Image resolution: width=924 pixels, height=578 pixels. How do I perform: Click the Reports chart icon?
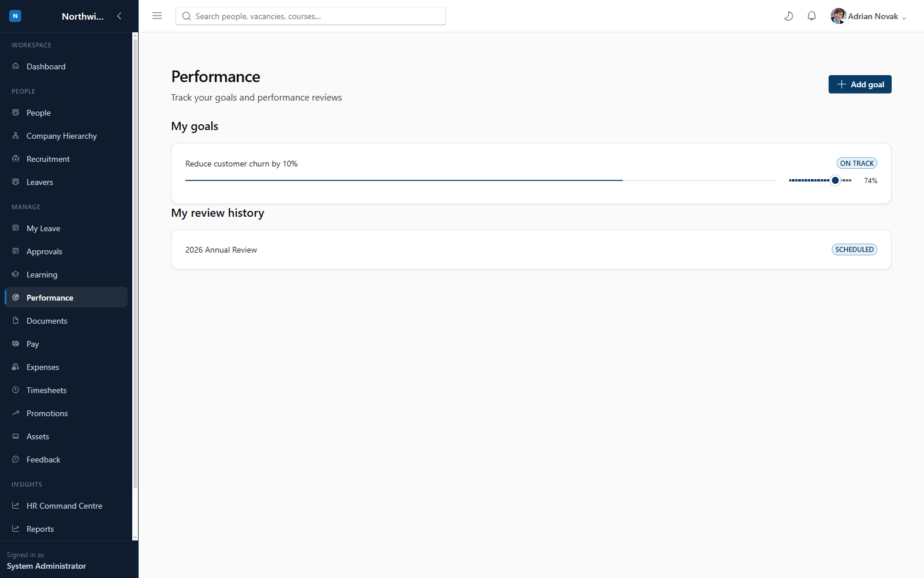click(x=16, y=529)
